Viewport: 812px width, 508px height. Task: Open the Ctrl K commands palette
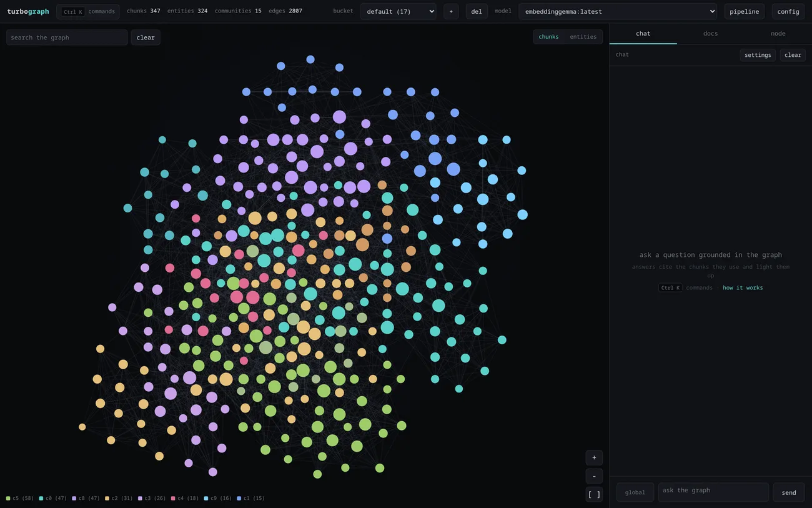click(x=88, y=11)
